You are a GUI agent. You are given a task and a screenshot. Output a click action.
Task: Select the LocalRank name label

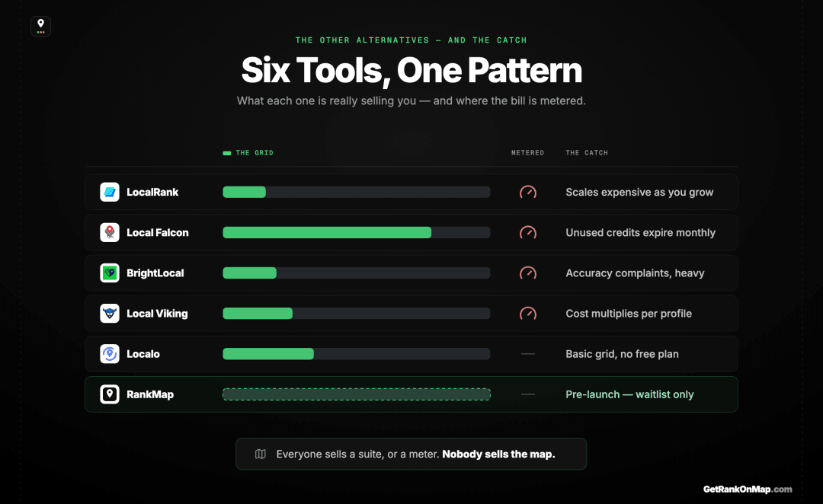point(152,192)
